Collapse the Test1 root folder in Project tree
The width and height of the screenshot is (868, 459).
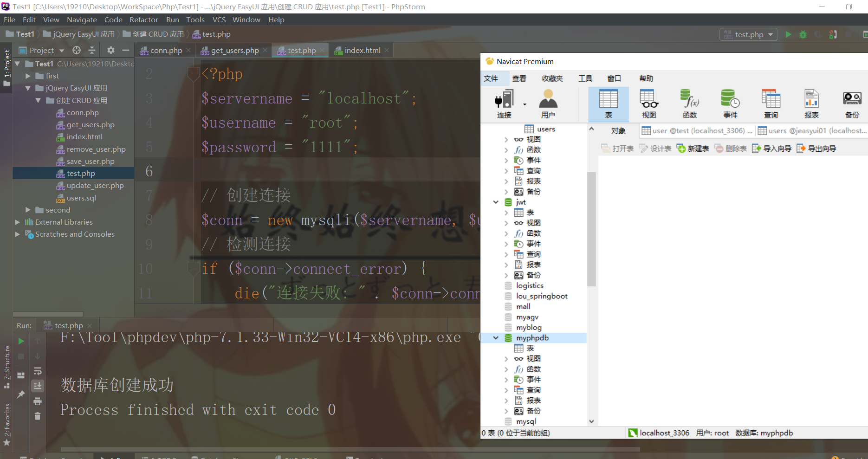tap(18, 64)
